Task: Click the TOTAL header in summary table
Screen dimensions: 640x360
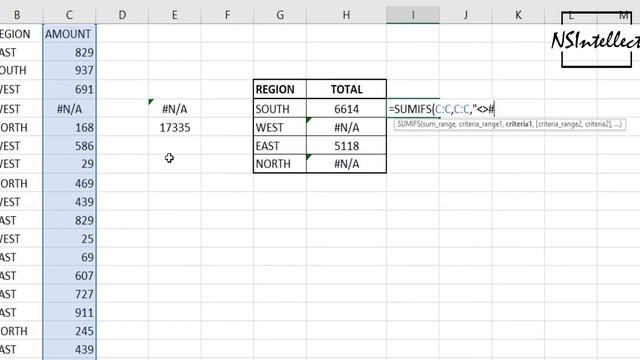Action: click(x=346, y=89)
